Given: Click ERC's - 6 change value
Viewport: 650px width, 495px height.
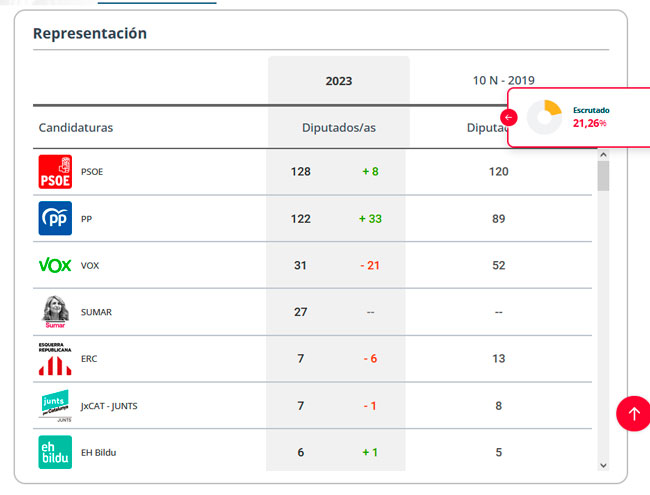Looking at the screenshot, I should pyautogui.click(x=370, y=359).
